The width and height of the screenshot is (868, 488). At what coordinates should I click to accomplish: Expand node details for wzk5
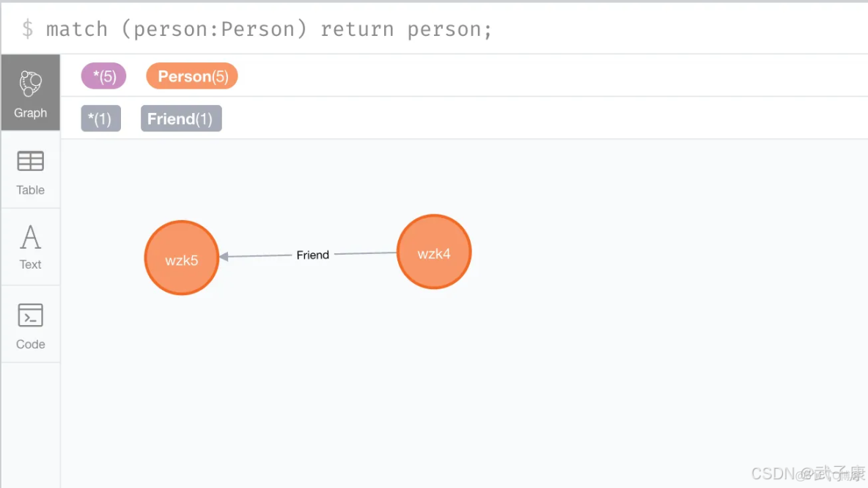[182, 258]
